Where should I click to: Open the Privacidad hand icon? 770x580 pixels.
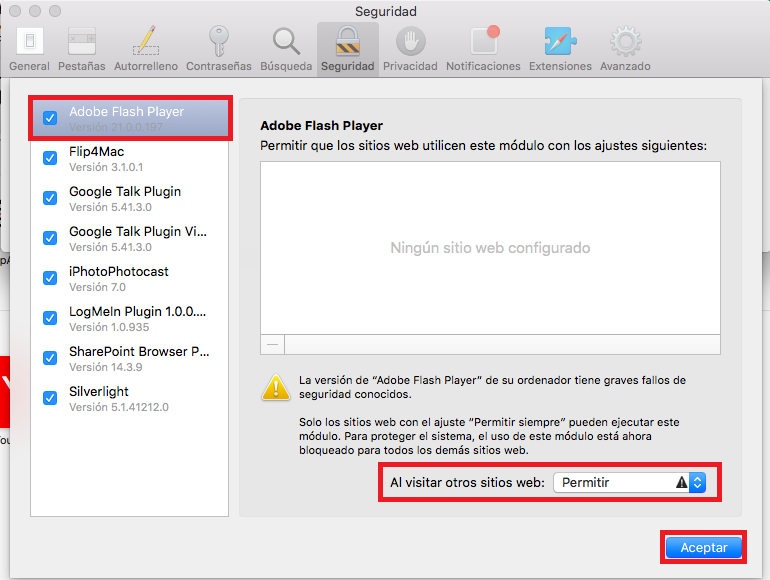tap(411, 41)
